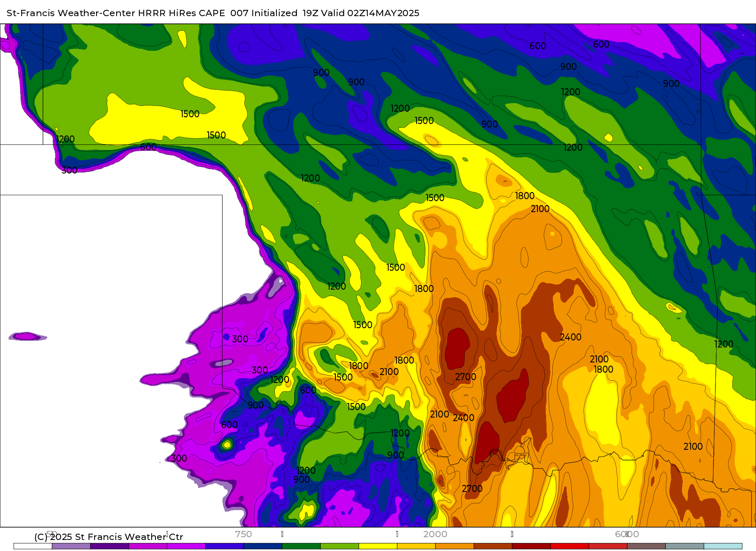
Task: Pick the yellow swatch in the color bar
Action: pyautogui.click(x=378, y=546)
